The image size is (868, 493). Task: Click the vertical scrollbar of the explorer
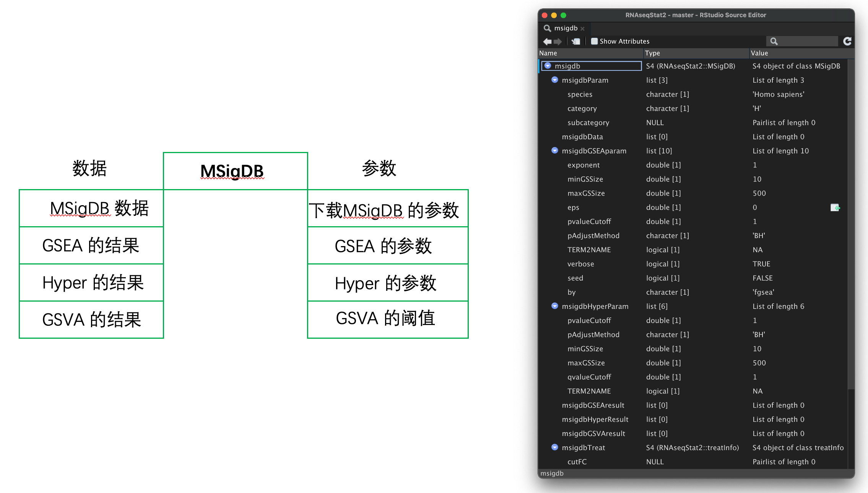(x=851, y=224)
